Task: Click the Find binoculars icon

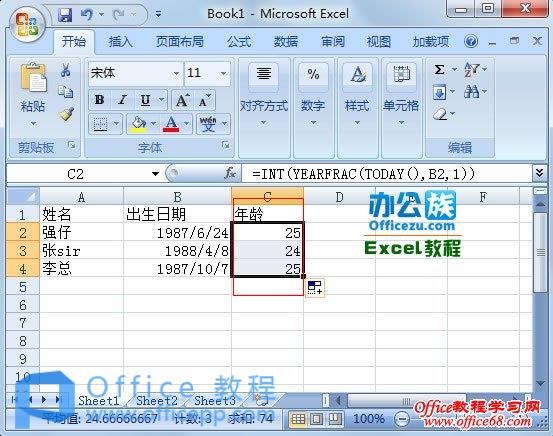Action: click(x=472, y=92)
